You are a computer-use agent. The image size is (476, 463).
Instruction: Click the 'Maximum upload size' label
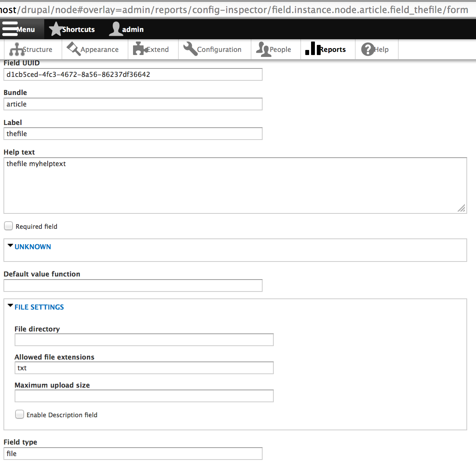[x=52, y=385]
